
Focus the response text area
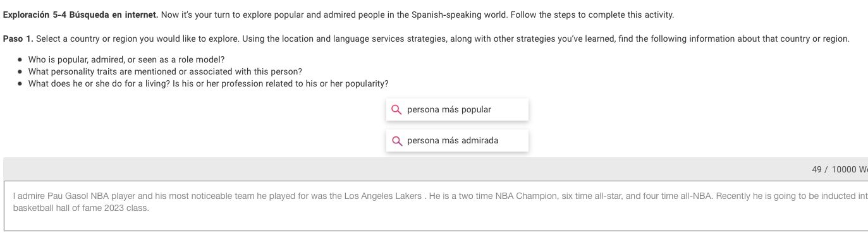(436, 206)
